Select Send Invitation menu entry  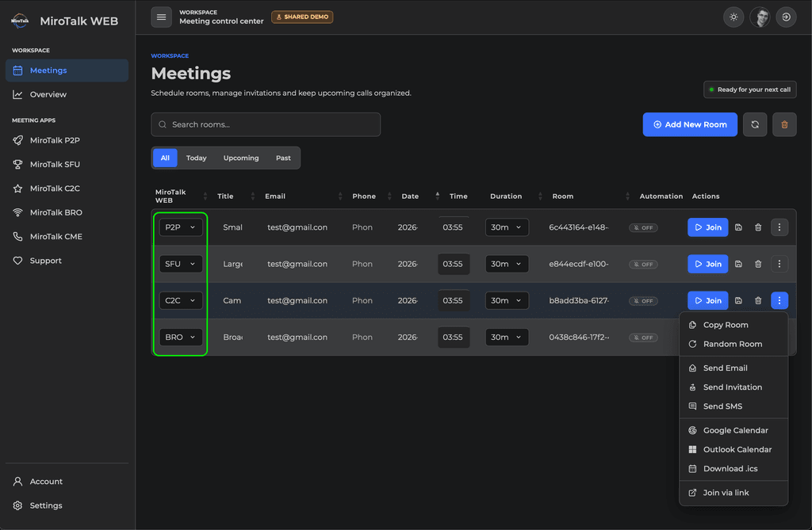[733, 387]
